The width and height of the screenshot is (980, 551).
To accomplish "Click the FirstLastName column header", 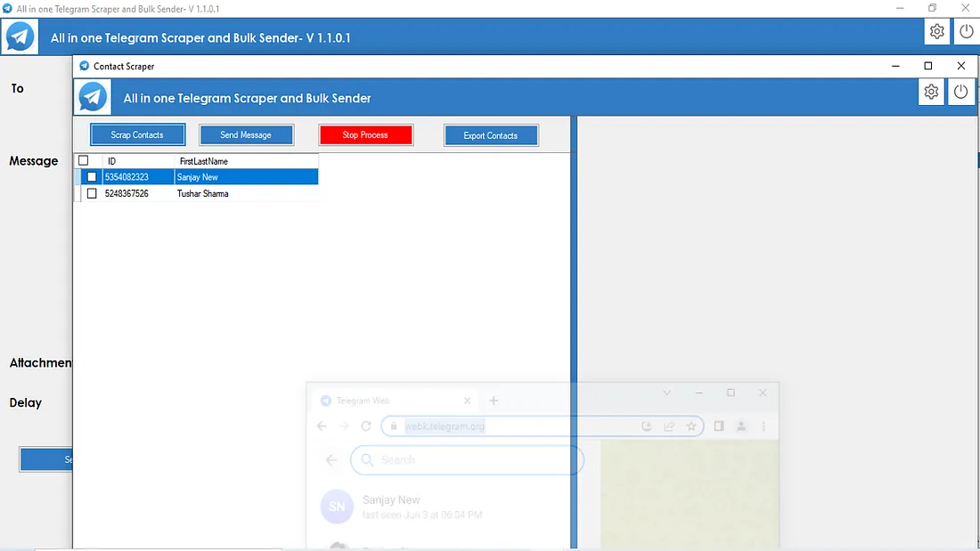I will coord(246,161).
